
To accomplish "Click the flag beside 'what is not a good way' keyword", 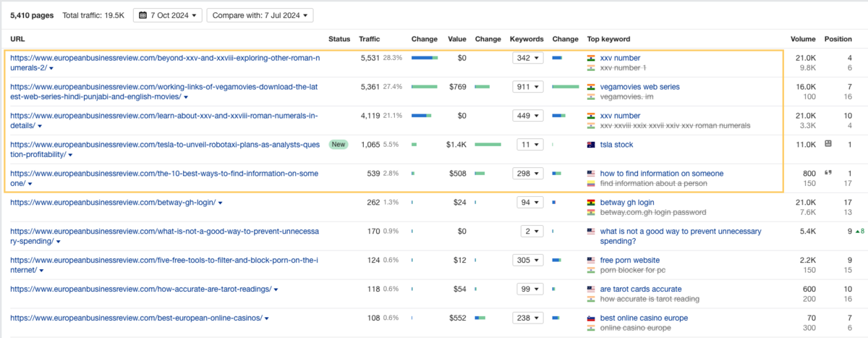I will coord(591,232).
